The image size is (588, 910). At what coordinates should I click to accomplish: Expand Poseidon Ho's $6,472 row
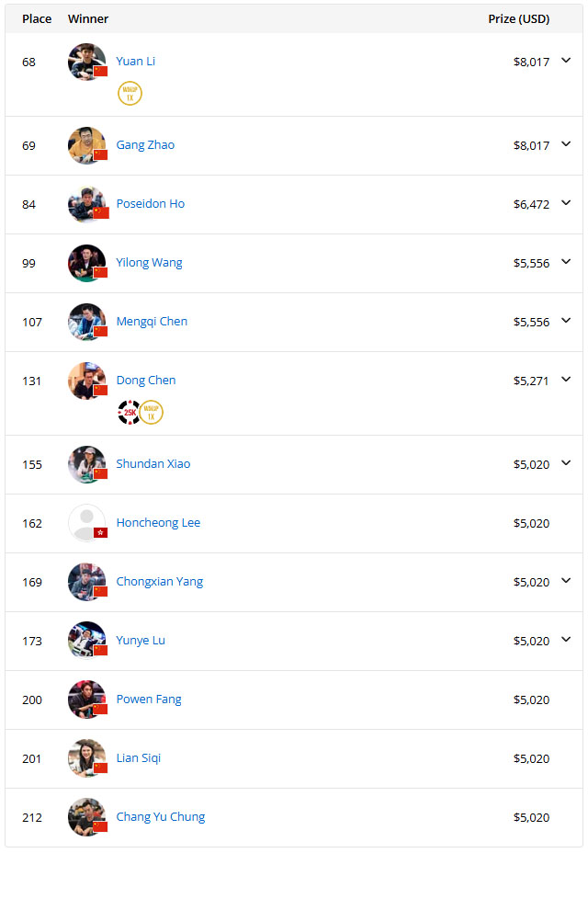point(566,203)
